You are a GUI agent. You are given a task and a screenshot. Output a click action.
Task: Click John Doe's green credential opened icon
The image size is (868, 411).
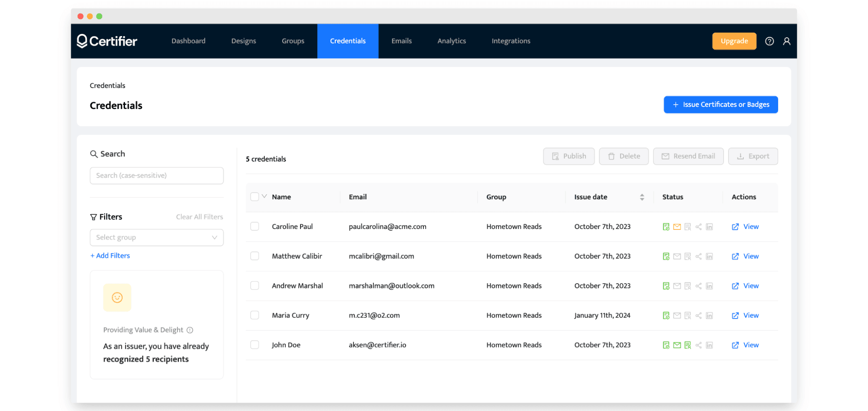687,345
